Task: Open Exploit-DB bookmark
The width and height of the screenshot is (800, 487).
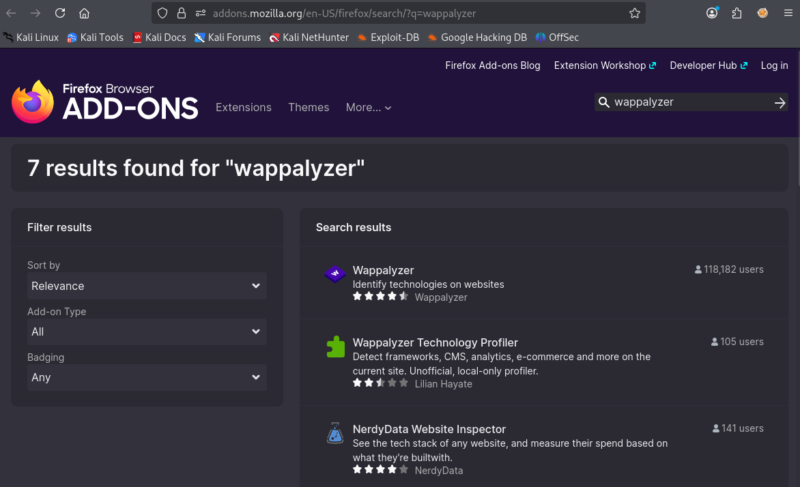Action: point(388,37)
